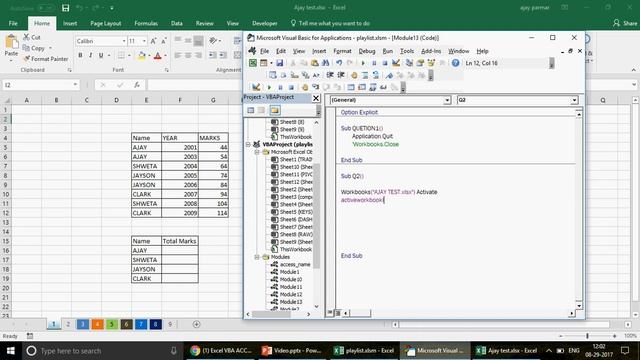
Task: Click View Code icon in the Project panel
Action: 251,110
